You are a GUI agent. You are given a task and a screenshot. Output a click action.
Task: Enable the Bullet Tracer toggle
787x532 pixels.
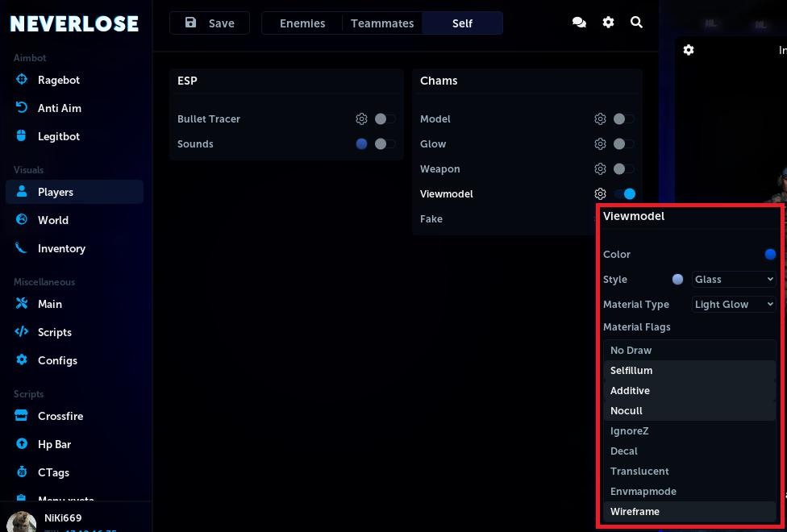(385, 118)
